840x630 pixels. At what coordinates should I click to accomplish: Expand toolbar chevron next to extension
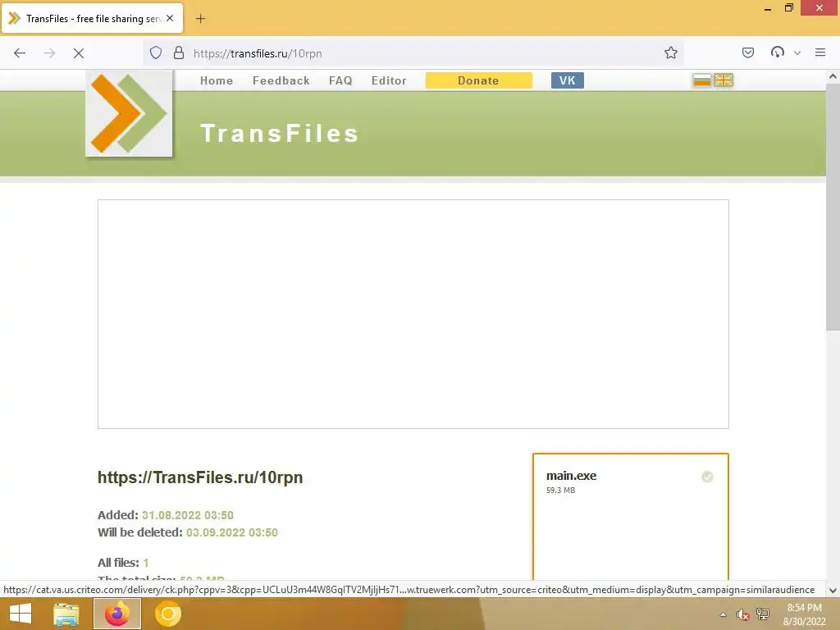(x=797, y=53)
